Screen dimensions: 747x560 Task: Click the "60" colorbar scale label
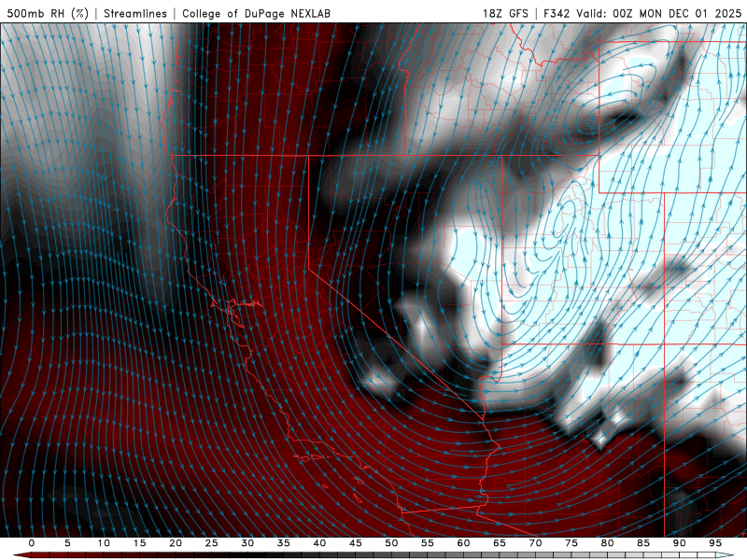[463, 543]
